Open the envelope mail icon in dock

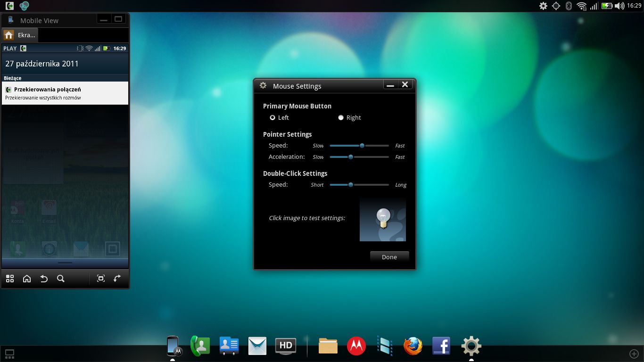tap(257, 346)
